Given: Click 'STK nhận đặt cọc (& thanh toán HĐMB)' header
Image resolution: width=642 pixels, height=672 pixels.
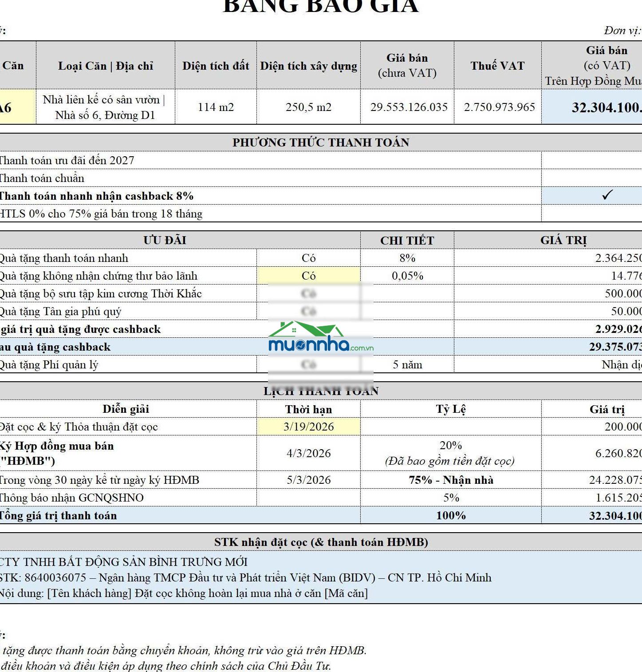Looking at the screenshot, I should click(x=321, y=542).
